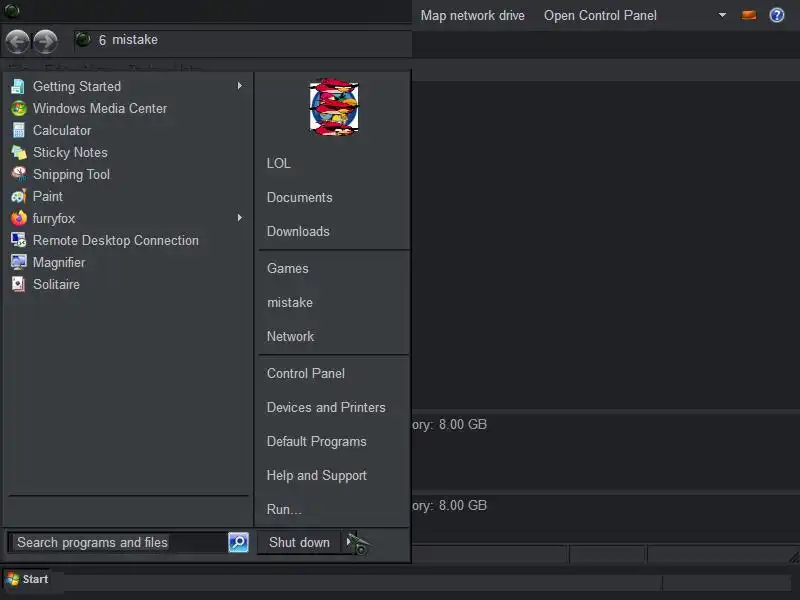Screen dimensions: 800x600
Task: Open LOL user folder
Action: (x=279, y=163)
